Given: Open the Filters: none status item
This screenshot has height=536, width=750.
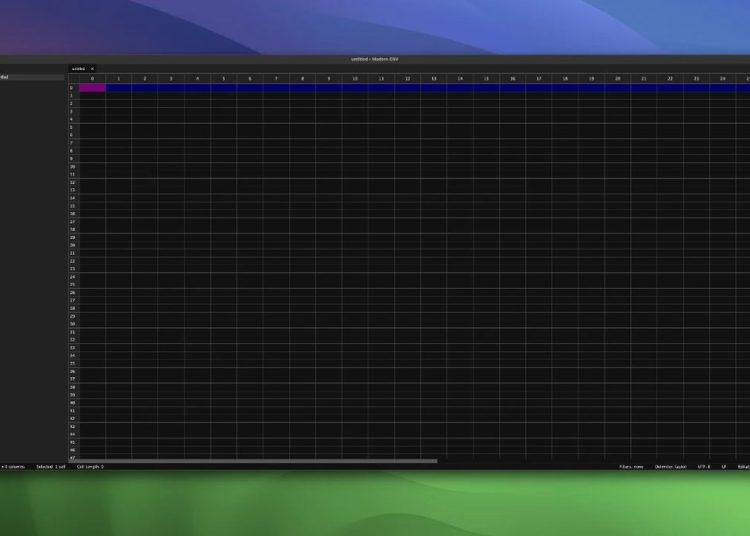Looking at the screenshot, I should pos(631,466).
